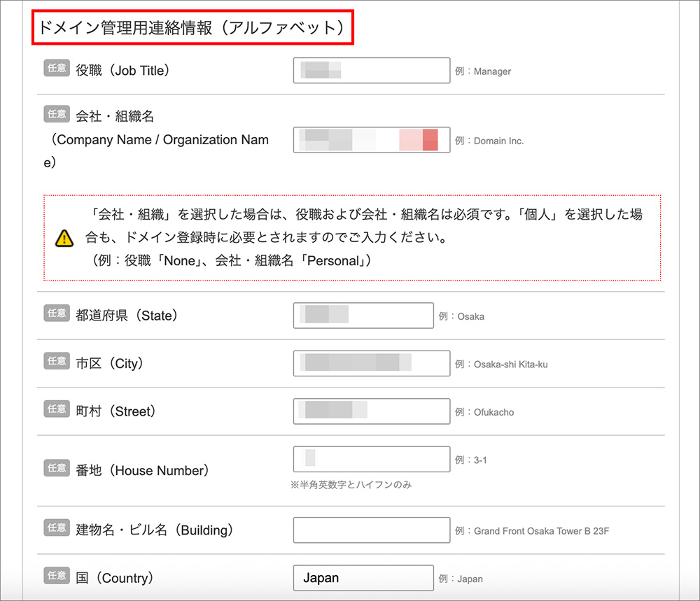Screen dimensions: 700x601
Task: Click the 任意 badge beside 会社・組織名
Action: click(x=56, y=114)
